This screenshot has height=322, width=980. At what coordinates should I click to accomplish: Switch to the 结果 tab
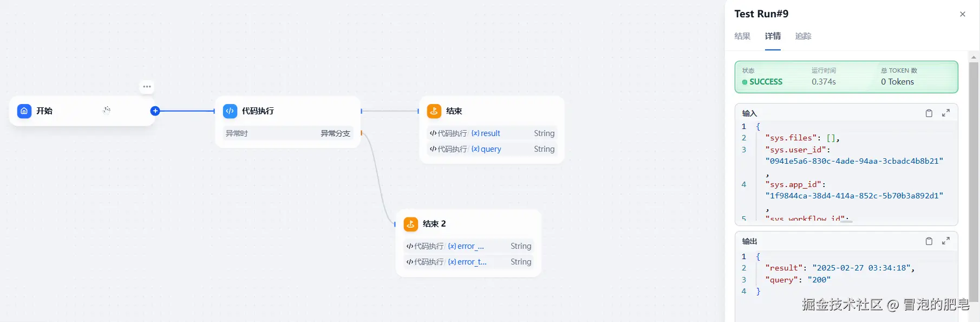(x=742, y=36)
